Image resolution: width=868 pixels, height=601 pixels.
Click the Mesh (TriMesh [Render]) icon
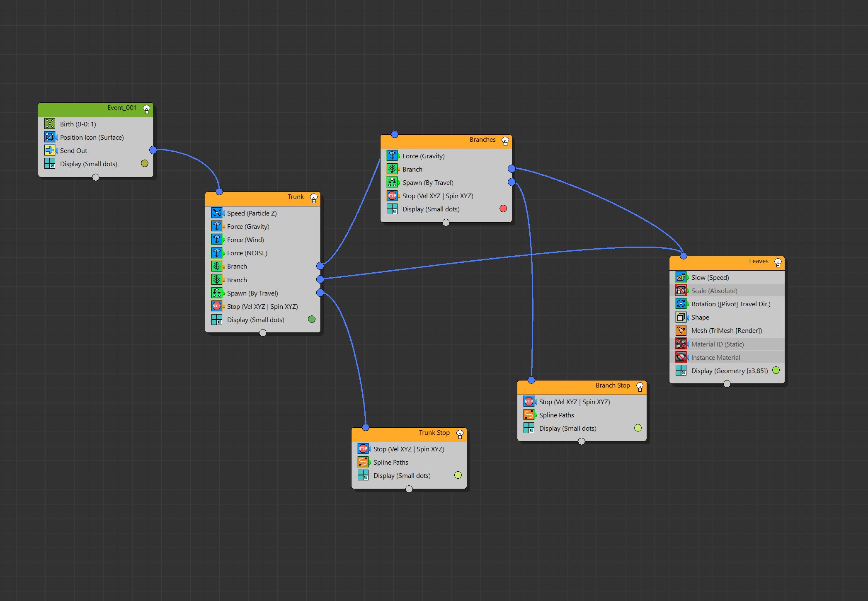click(681, 330)
